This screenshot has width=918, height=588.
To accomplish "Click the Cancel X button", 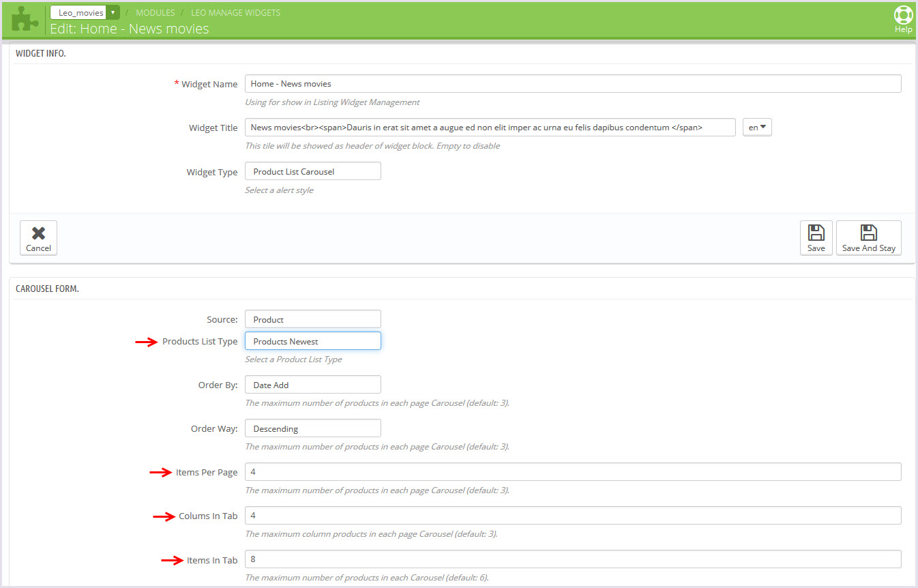I will point(38,238).
